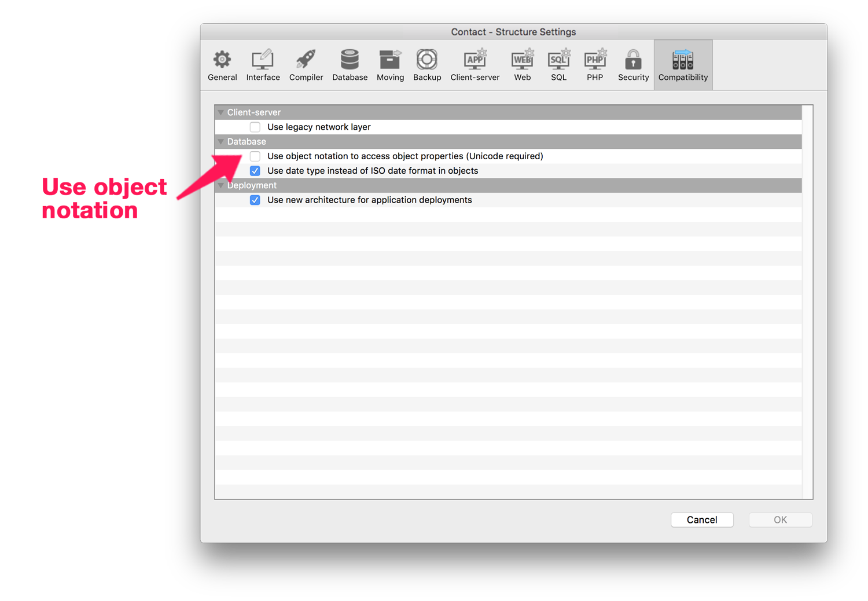Select the Compiler rocket icon
This screenshot has height=601, width=868.
pyautogui.click(x=306, y=60)
